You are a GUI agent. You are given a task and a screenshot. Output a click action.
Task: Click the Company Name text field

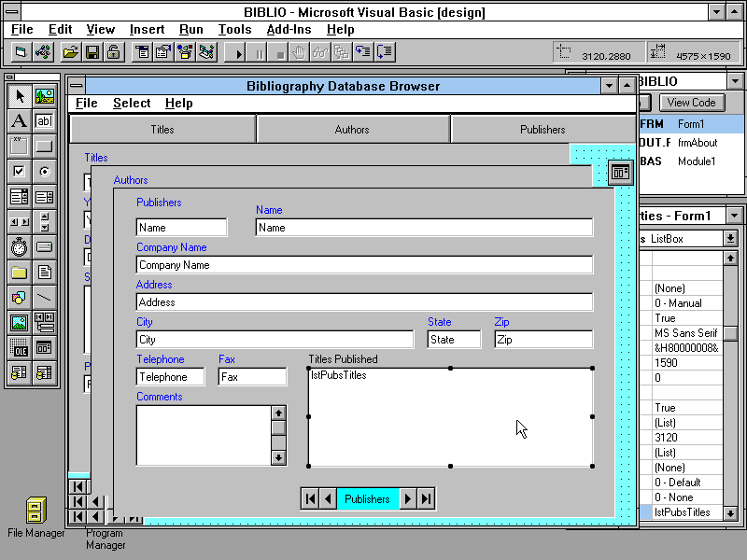point(364,265)
